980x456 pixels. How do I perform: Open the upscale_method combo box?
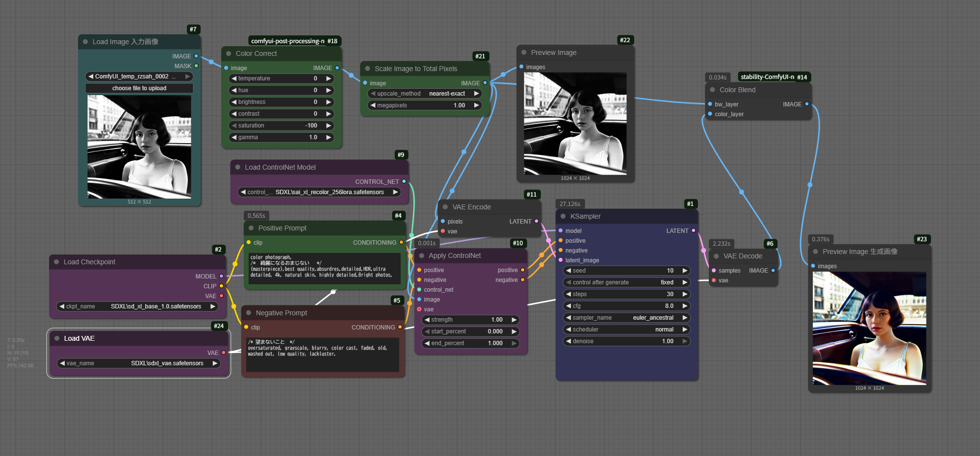[x=424, y=94]
